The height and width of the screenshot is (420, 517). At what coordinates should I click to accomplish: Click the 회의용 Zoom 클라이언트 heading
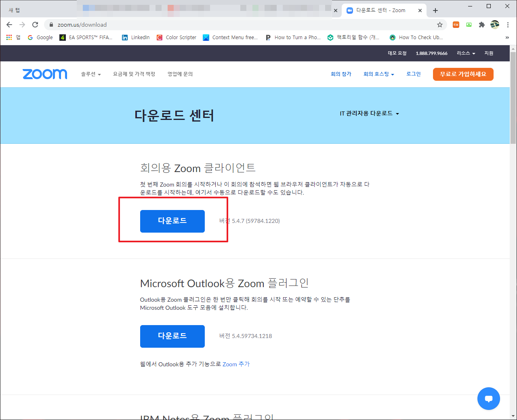198,168
